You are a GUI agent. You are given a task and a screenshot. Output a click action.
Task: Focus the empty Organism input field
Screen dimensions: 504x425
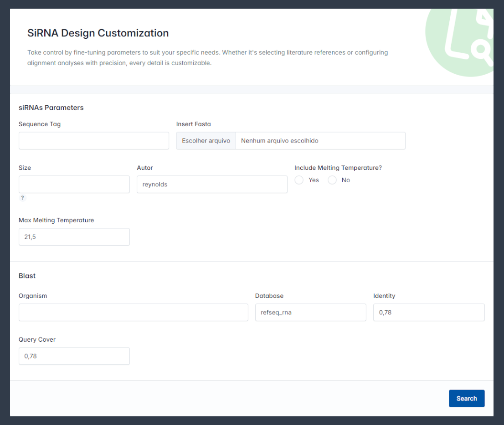point(133,312)
